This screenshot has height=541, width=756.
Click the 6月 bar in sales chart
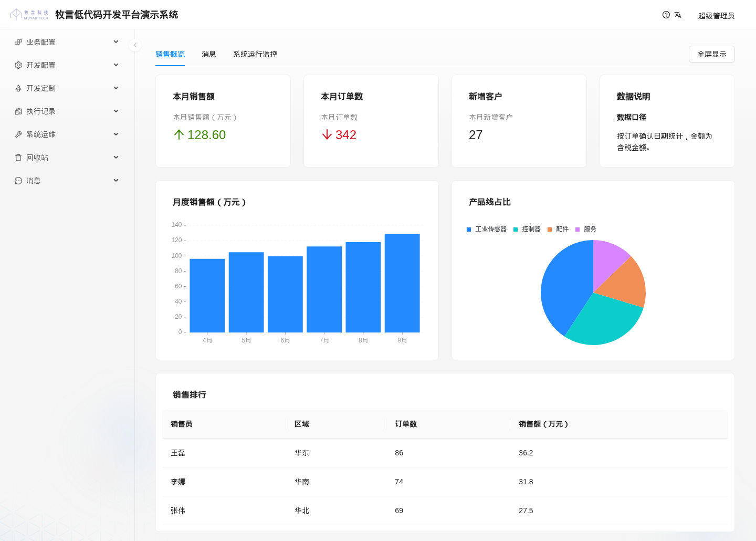coord(285,294)
